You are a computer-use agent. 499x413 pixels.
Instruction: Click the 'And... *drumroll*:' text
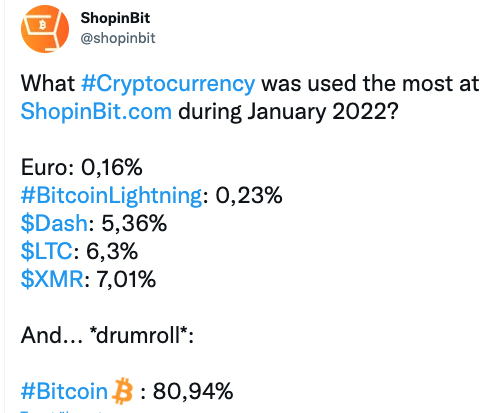[107, 335]
